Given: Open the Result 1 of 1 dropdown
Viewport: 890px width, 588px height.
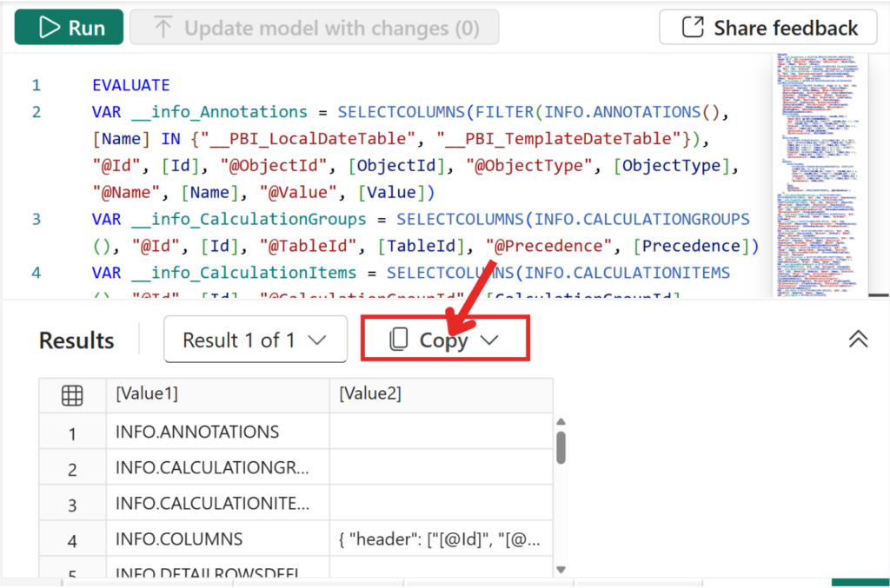Looking at the screenshot, I should click(x=256, y=339).
